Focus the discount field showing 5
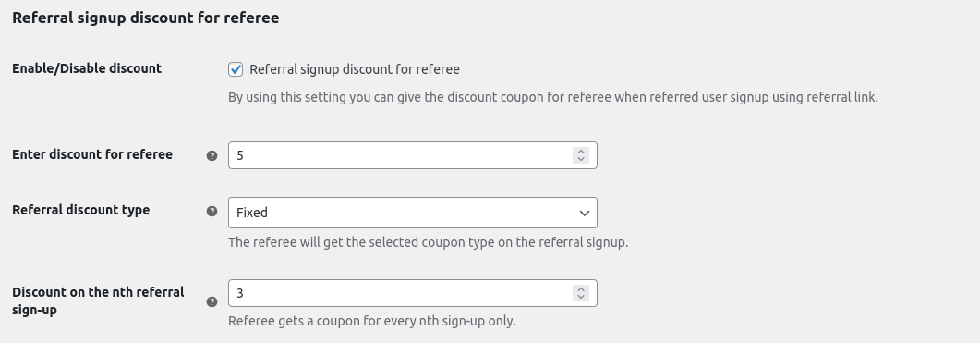Screen dimensions: 980x343 400,155
